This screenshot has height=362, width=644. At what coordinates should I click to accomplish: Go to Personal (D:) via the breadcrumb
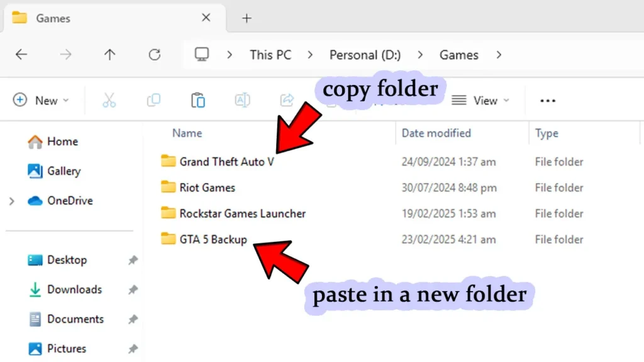tap(365, 55)
